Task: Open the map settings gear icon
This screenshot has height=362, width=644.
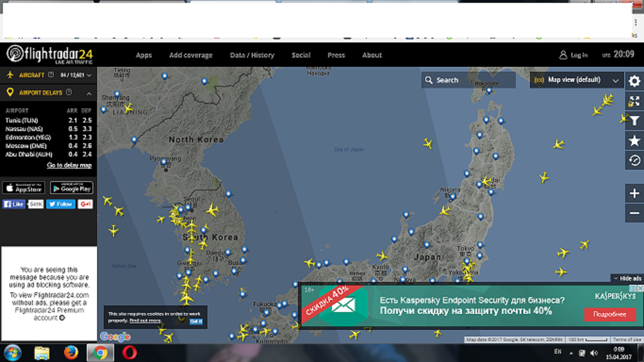Action: (635, 81)
